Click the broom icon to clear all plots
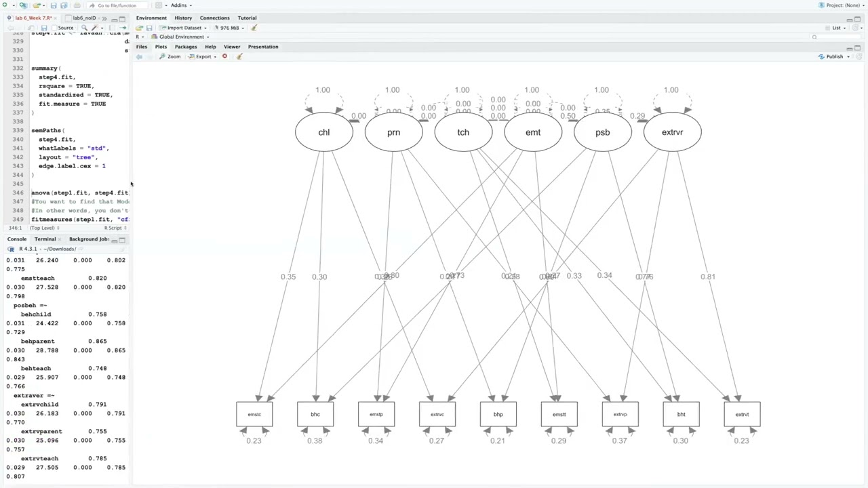Image resolution: width=868 pixels, height=488 pixels. 239,57
